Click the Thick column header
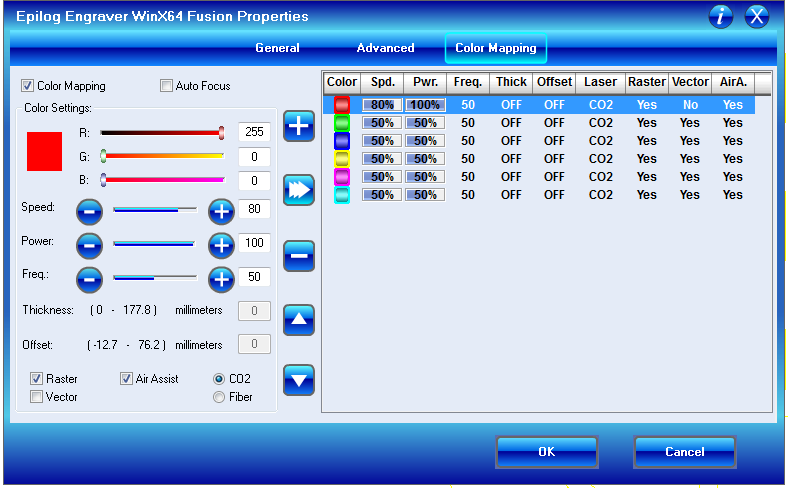The image size is (788, 488). (x=511, y=82)
